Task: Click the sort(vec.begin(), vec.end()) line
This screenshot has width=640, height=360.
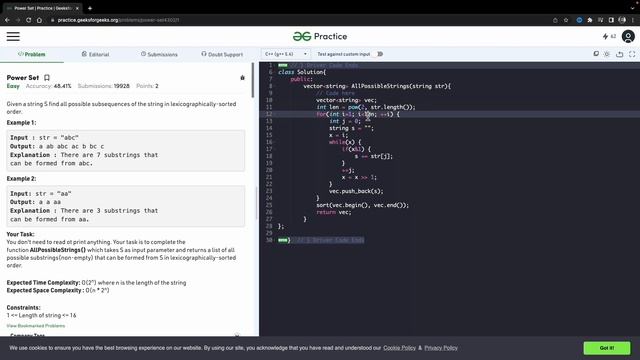Action: pyautogui.click(x=362, y=205)
